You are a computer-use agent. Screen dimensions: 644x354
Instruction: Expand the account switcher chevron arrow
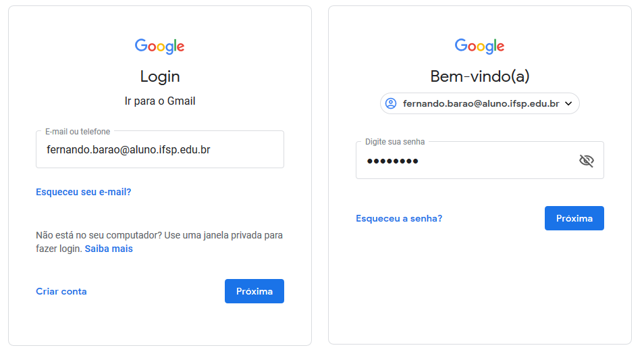[568, 103]
